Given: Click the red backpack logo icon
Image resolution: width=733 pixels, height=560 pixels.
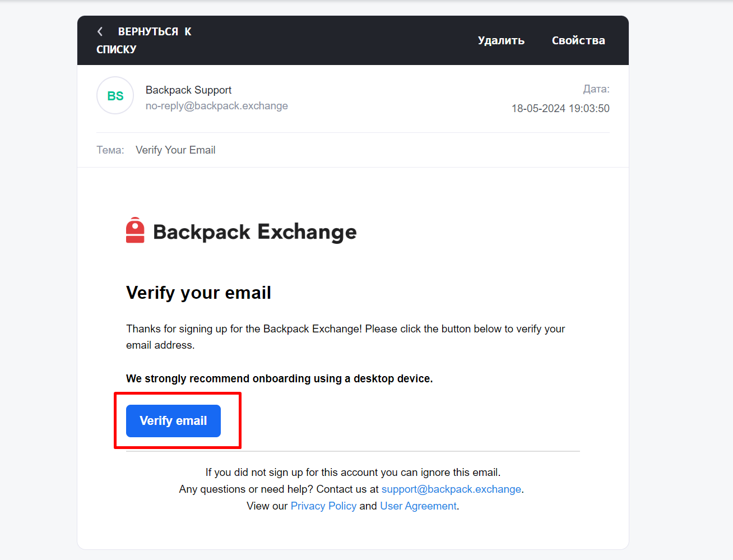Looking at the screenshot, I should pyautogui.click(x=135, y=230).
